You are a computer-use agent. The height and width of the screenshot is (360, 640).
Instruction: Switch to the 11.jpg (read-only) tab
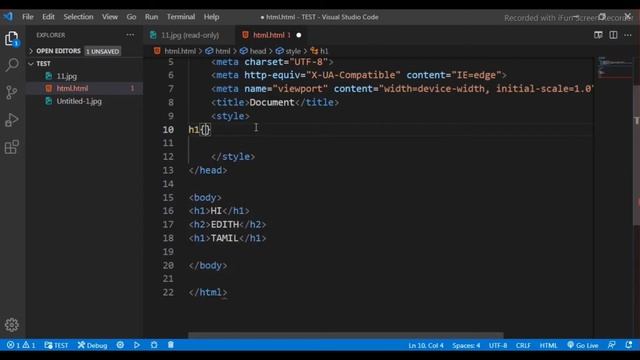(189, 36)
